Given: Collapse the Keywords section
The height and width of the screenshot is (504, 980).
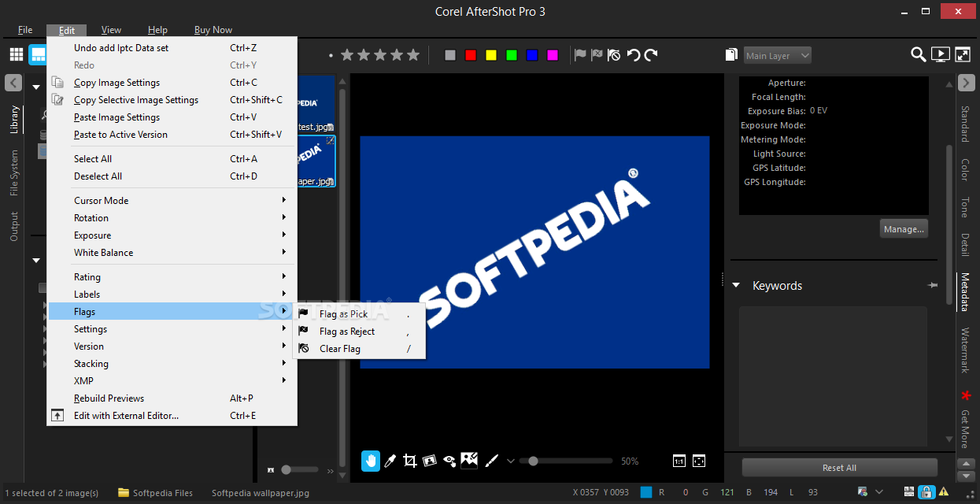Looking at the screenshot, I should (x=736, y=285).
